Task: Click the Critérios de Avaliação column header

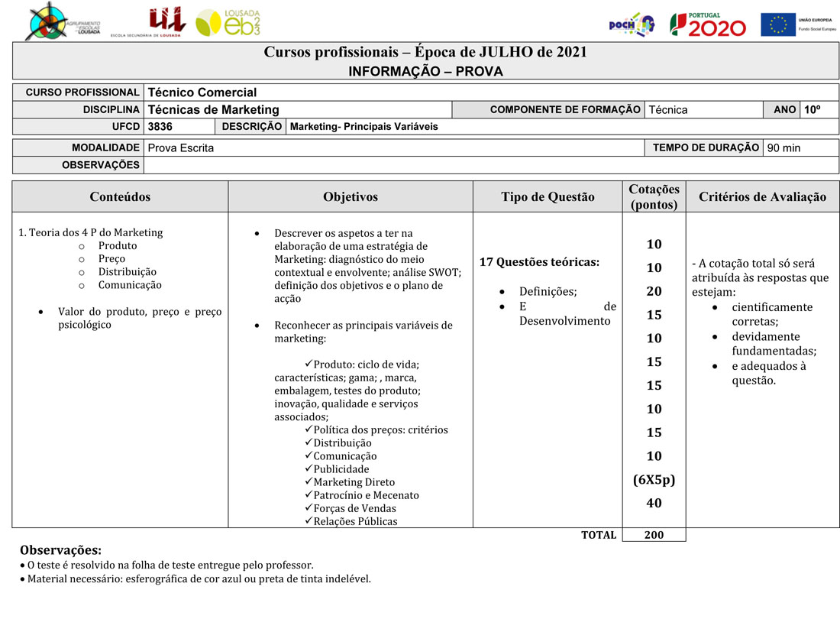Action: coord(761,197)
